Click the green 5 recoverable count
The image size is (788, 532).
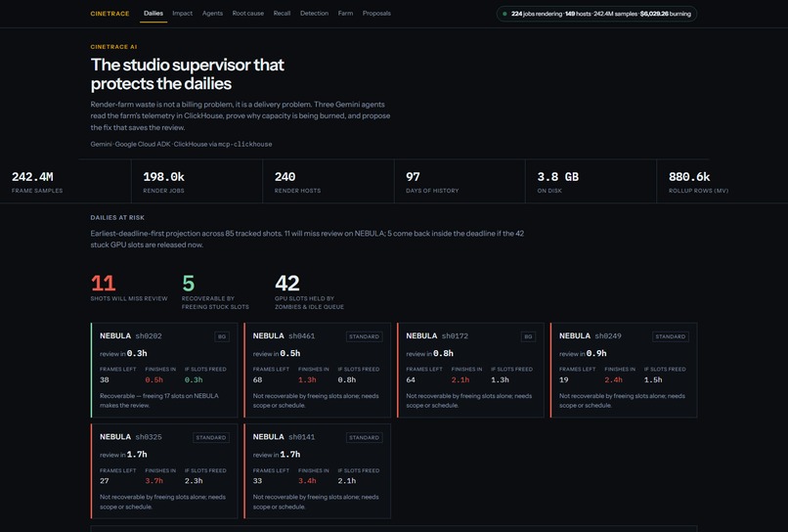[x=189, y=283]
